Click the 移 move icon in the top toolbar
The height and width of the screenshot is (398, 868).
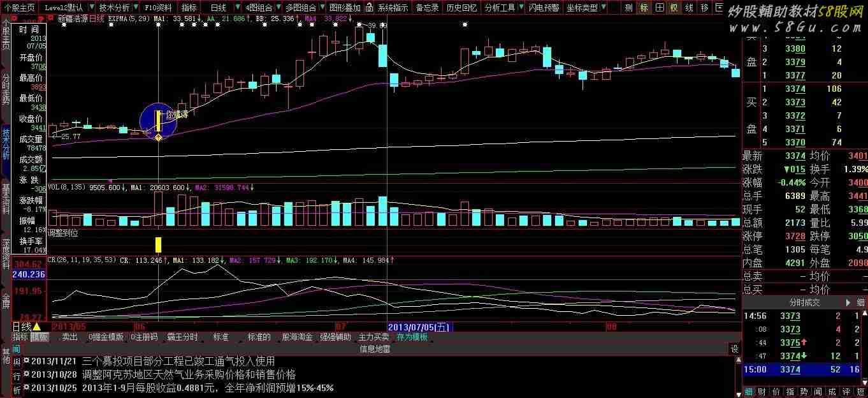(704, 8)
